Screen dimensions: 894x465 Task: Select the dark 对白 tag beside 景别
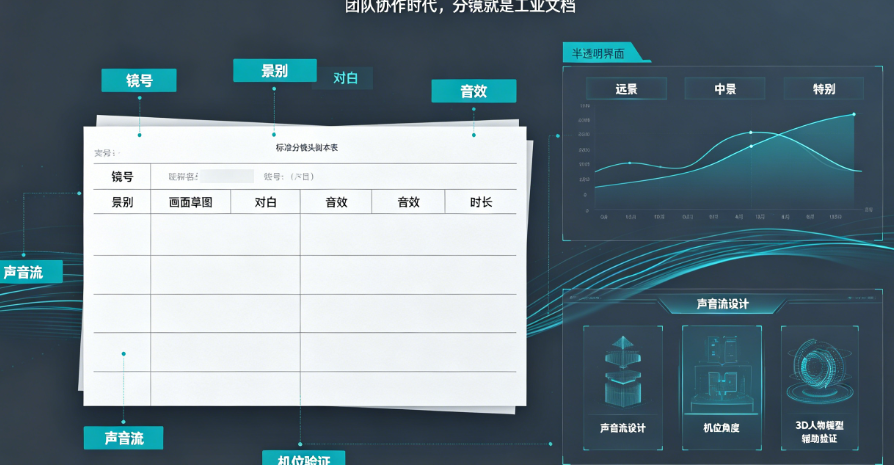tap(345, 78)
